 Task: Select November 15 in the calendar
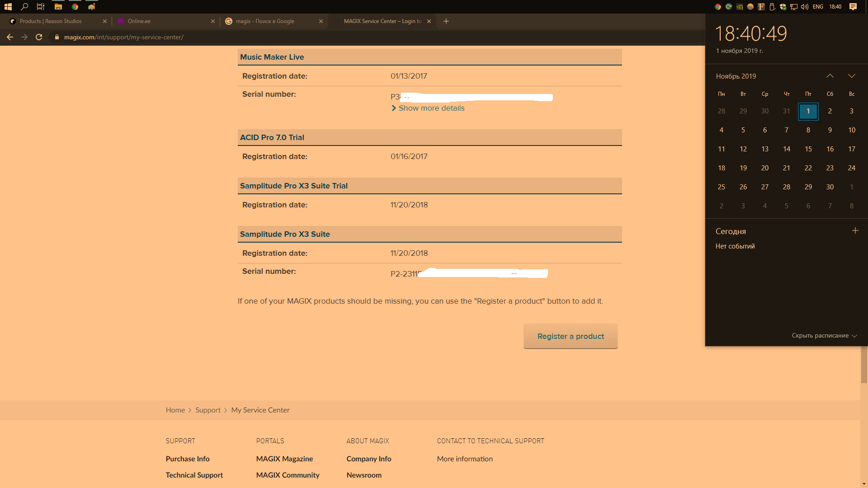point(808,149)
